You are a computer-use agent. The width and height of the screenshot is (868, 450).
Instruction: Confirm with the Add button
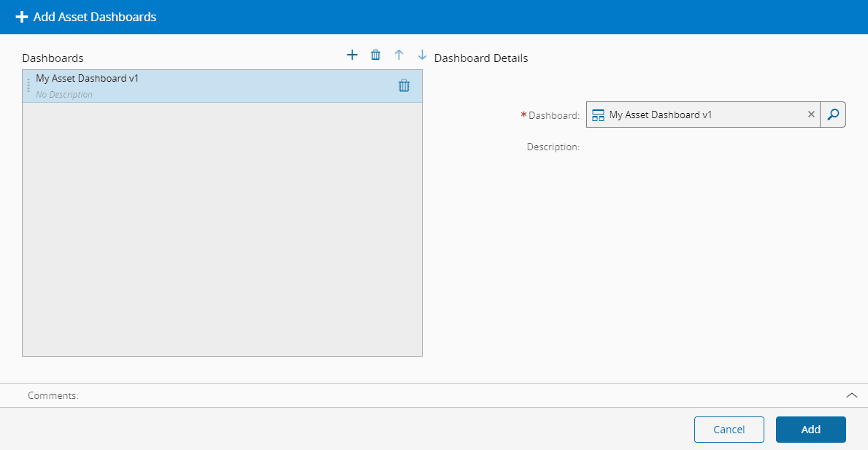(810, 430)
